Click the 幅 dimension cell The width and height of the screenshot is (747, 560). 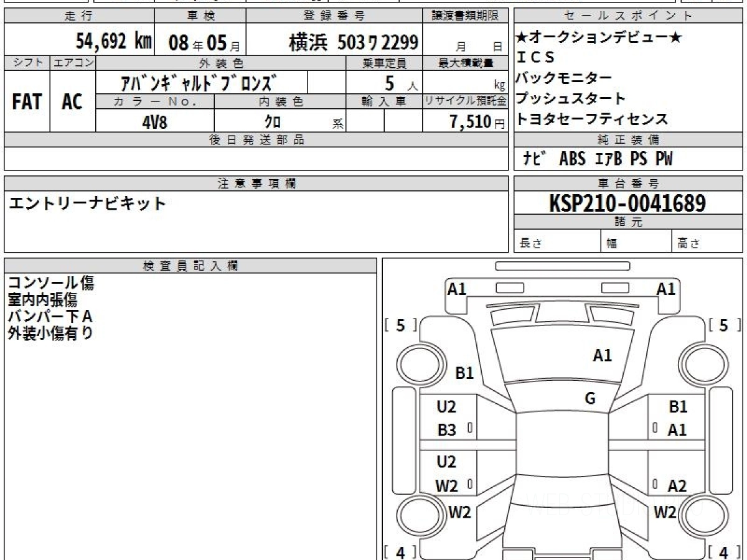click(x=636, y=241)
